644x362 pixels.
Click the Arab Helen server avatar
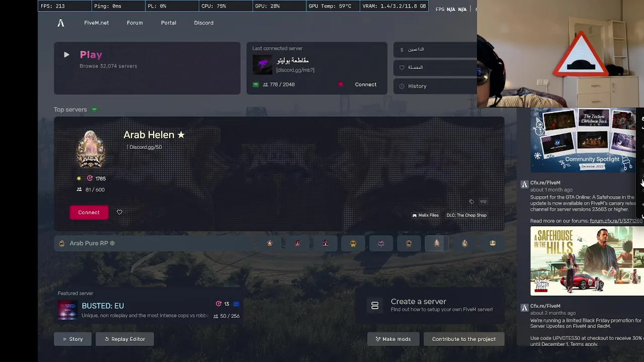tap(91, 149)
